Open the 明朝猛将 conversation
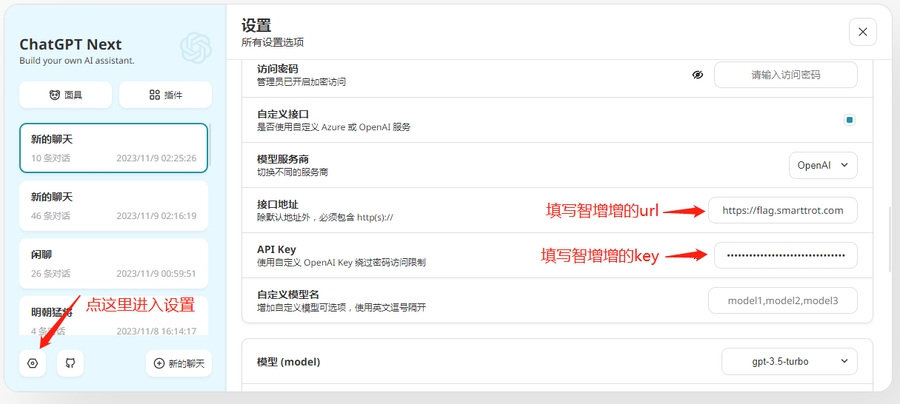900x404 pixels. [113, 318]
